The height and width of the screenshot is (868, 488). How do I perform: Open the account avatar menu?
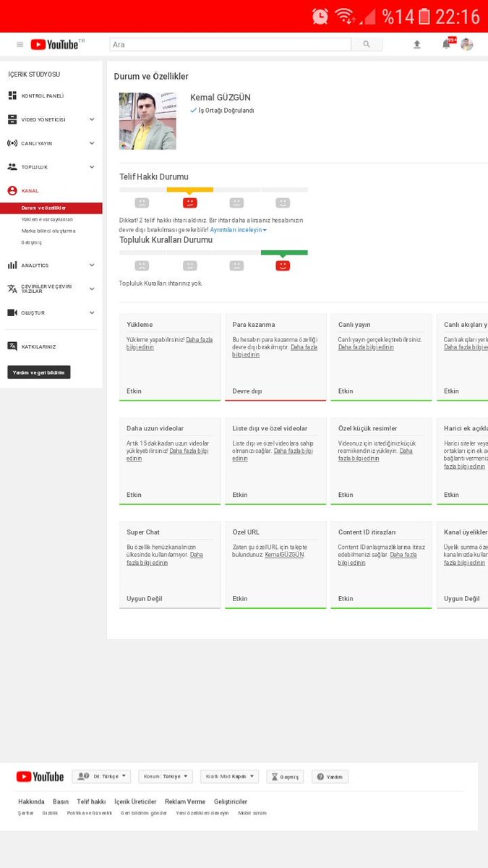(x=467, y=44)
